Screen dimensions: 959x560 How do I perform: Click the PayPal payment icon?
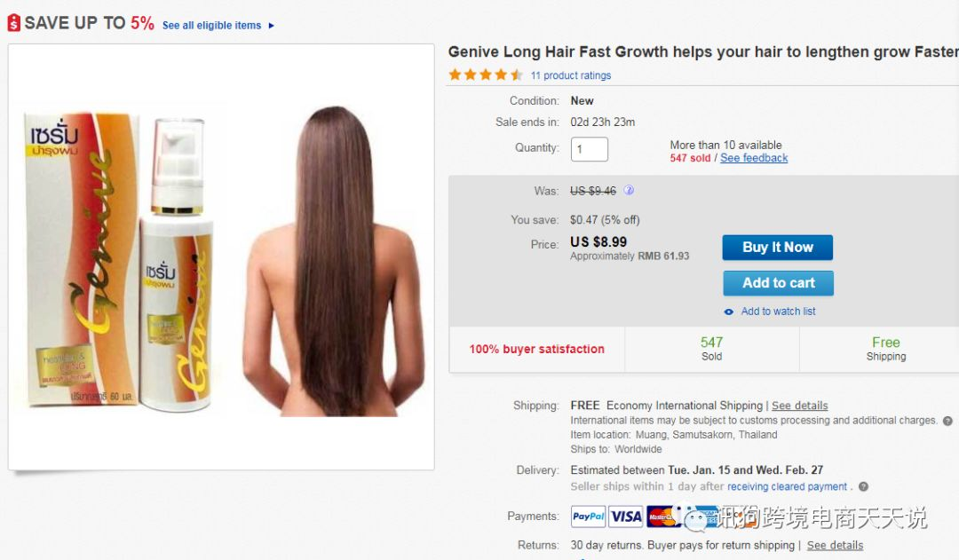589,517
